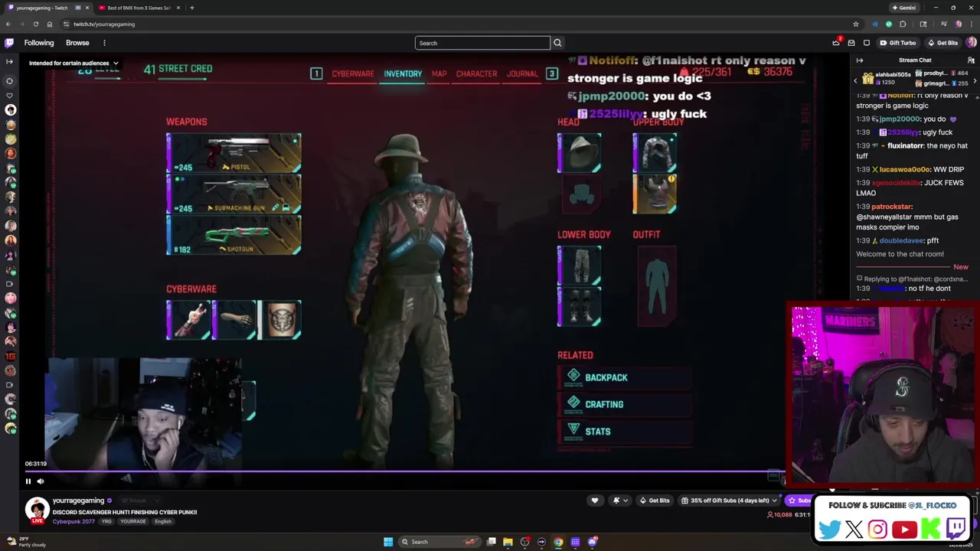Open the Twitch home logo
This screenshot has width=980, height=551.
tap(9, 43)
